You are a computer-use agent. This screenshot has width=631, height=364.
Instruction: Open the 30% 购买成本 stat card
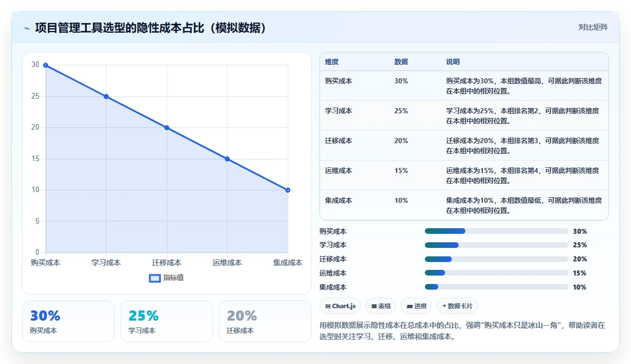click(68, 321)
